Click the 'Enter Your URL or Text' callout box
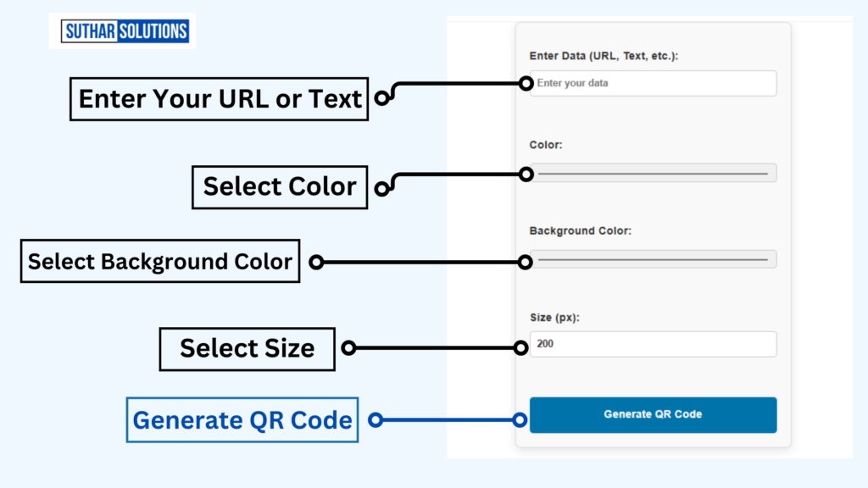 [x=220, y=99]
